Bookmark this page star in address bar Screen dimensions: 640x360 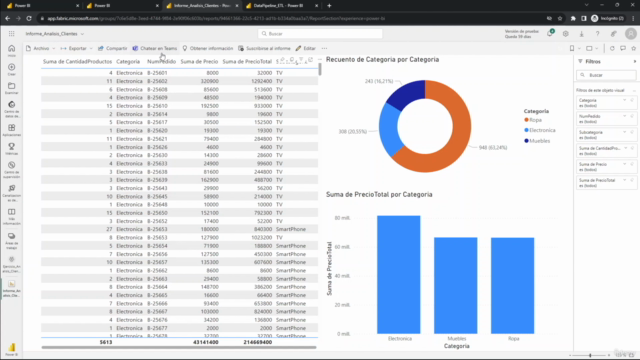pos(560,18)
